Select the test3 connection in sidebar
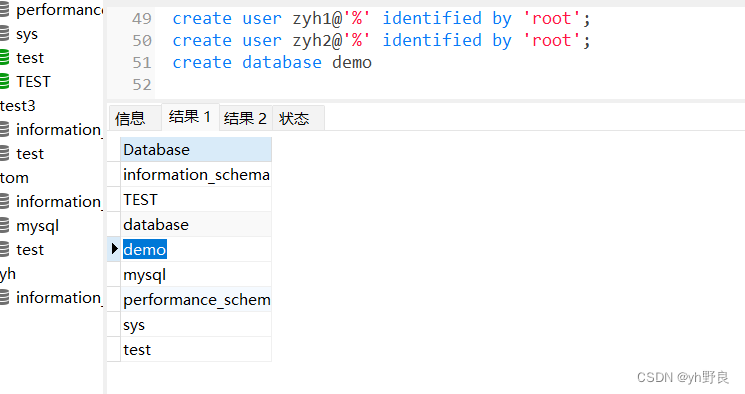This screenshot has width=745, height=394. [x=18, y=106]
